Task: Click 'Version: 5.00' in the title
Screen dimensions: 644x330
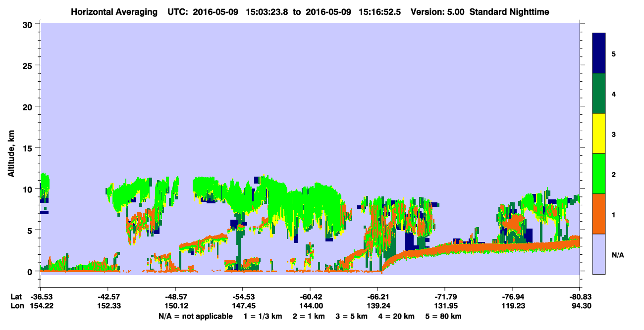Action: (x=437, y=11)
